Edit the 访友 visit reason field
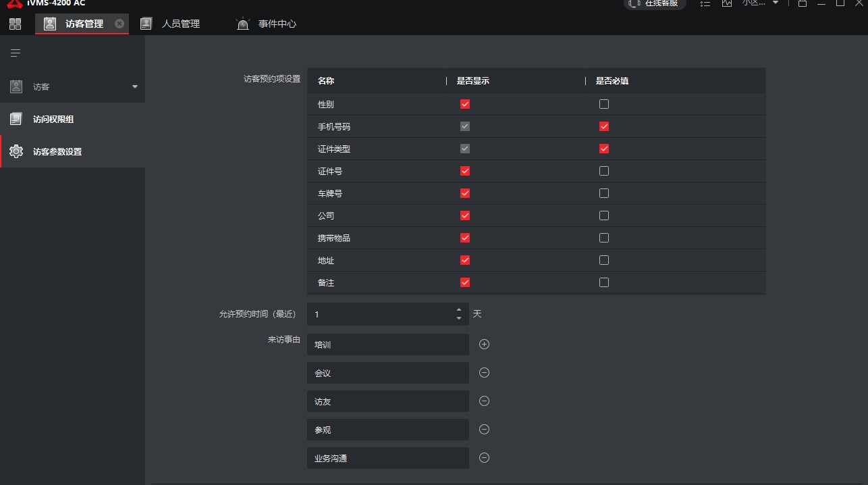The height and width of the screenshot is (485, 868). 388,401
